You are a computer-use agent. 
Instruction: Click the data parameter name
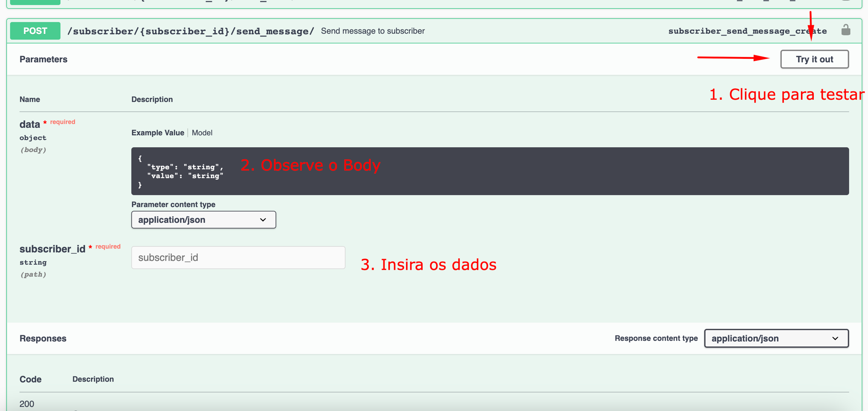30,124
